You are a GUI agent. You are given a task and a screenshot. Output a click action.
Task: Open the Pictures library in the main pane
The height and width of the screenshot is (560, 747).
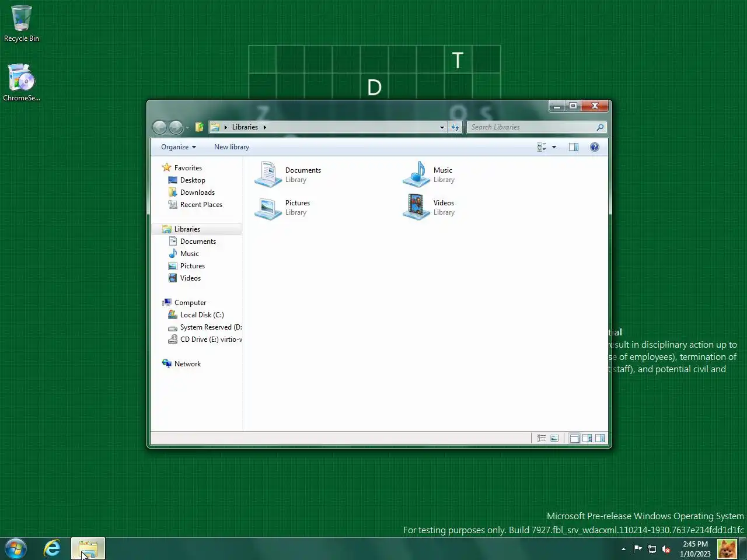[x=282, y=207]
